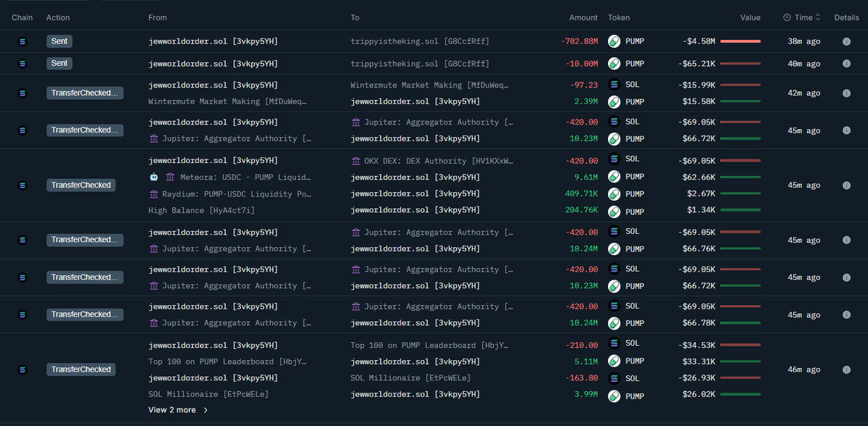The height and width of the screenshot is (426, 868).
Task: Select the $62.66K value cell
Action: pyautogui.click(x=699, y=177)
